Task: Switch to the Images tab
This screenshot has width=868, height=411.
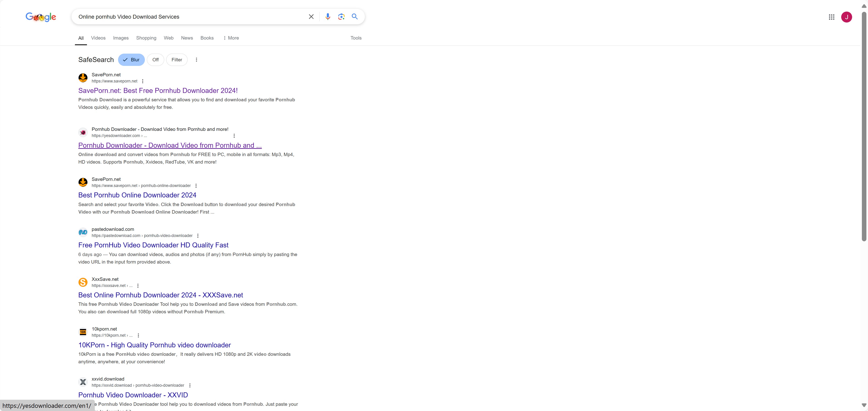Action: point(121,38)
